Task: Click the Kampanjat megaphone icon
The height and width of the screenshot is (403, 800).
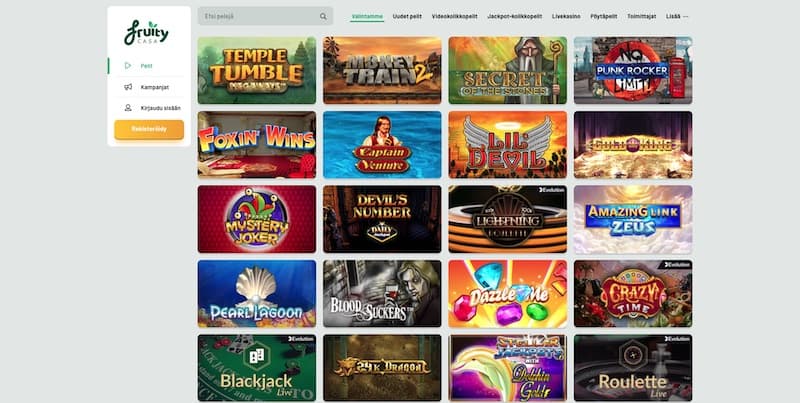Action: tap(128, 87)
